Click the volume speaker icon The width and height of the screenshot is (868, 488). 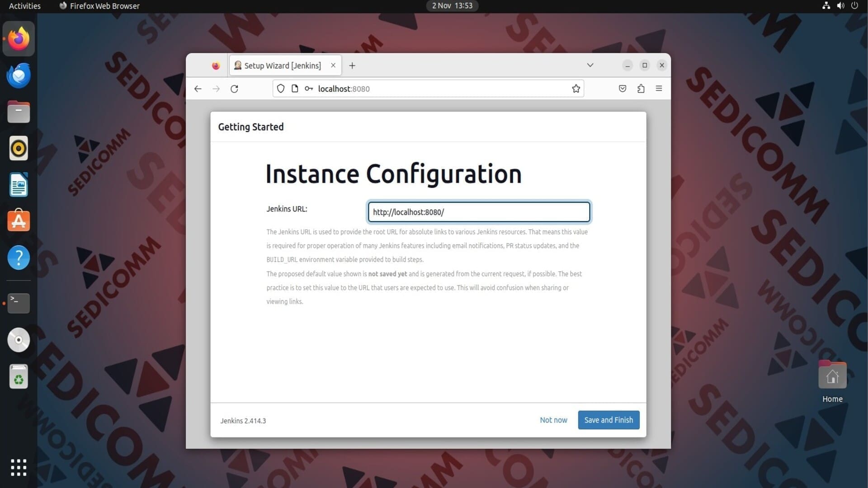(840, 6)
